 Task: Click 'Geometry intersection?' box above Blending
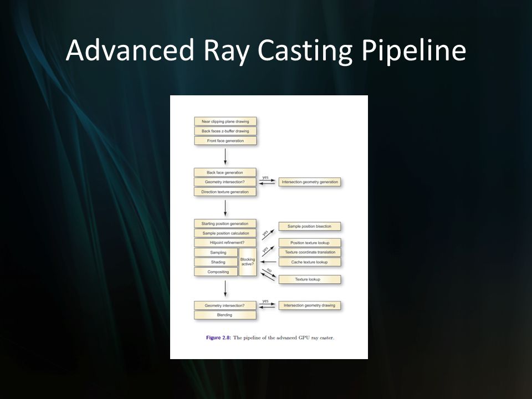pyautogui.click(x=225, y=305)
